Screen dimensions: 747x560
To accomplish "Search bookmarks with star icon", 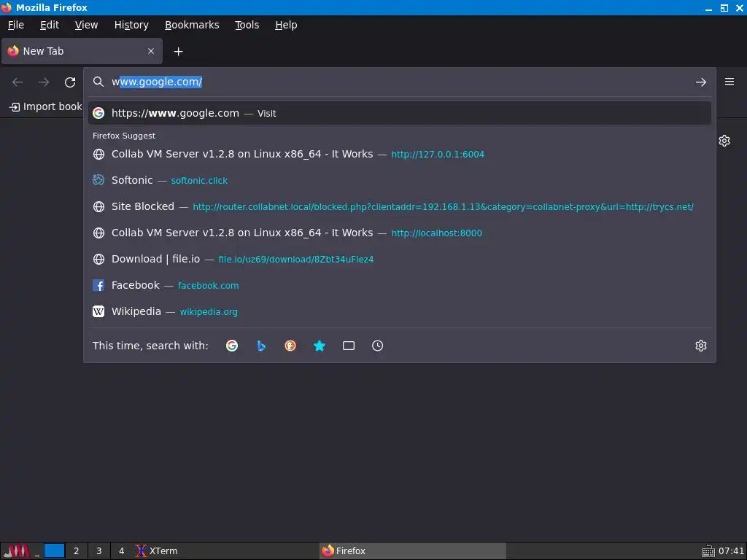I will 320,346.
